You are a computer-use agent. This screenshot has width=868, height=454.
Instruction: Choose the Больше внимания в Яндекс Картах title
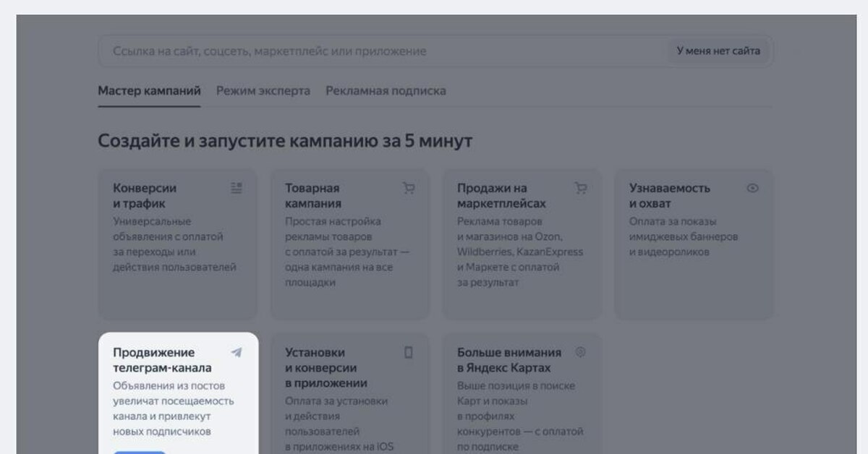[x=509, y=360]
